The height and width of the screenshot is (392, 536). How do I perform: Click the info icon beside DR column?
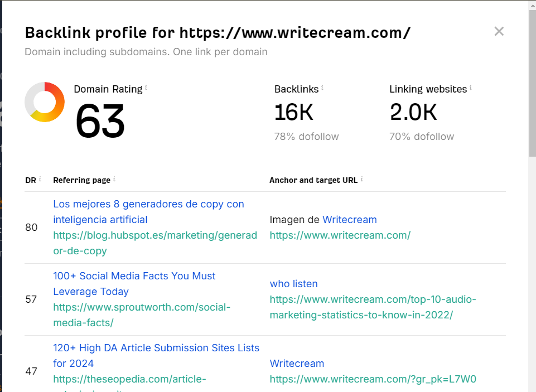[x=40, y=179]
